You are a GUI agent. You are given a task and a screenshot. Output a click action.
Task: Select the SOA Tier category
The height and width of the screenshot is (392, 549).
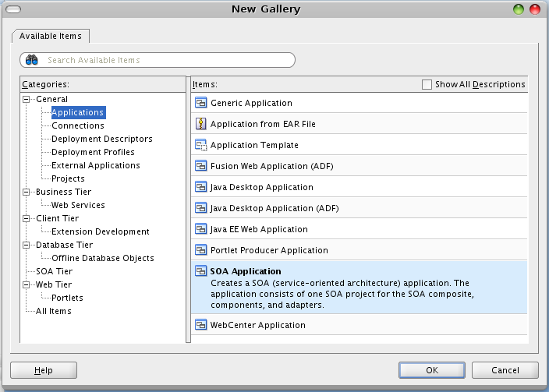tap(54, 271)
